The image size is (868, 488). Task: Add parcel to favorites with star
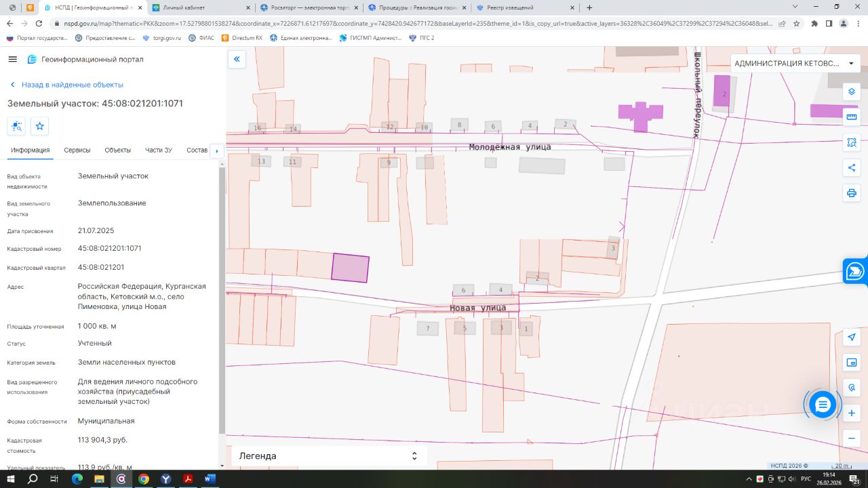coord(40,126)
